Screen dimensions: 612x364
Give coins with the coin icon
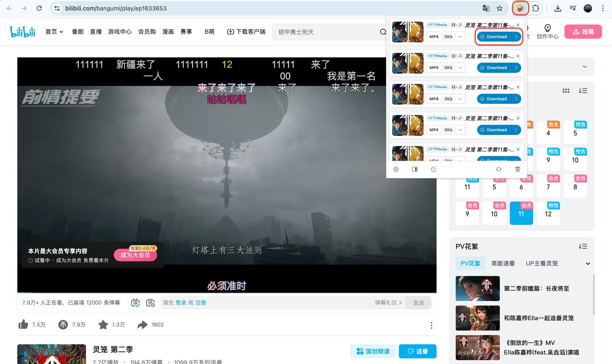(x=63, y=325)
